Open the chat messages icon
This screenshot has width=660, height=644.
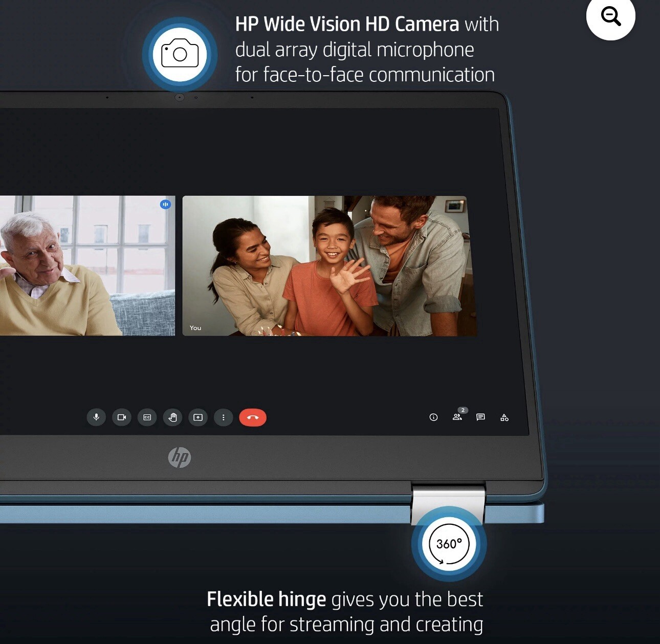tap(480, 417)
